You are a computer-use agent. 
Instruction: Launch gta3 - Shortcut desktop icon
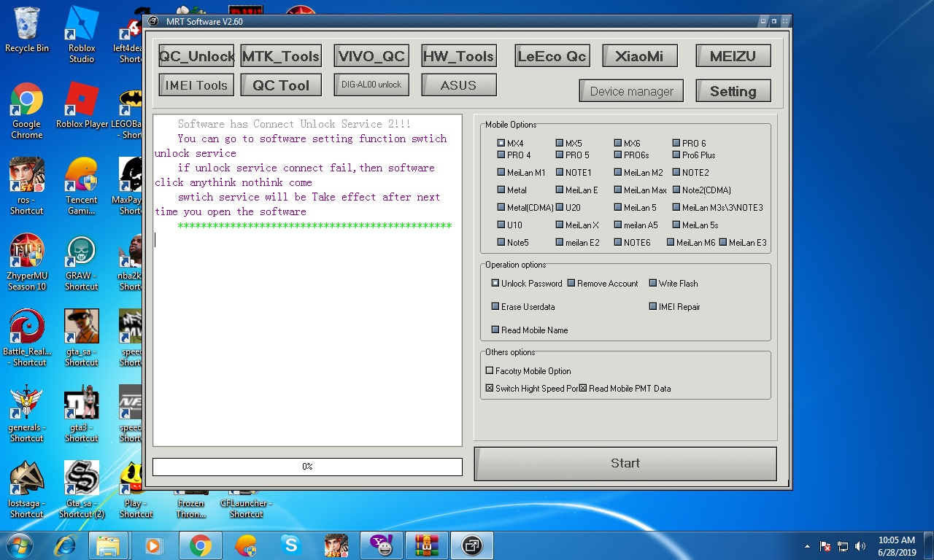(82, 413)
